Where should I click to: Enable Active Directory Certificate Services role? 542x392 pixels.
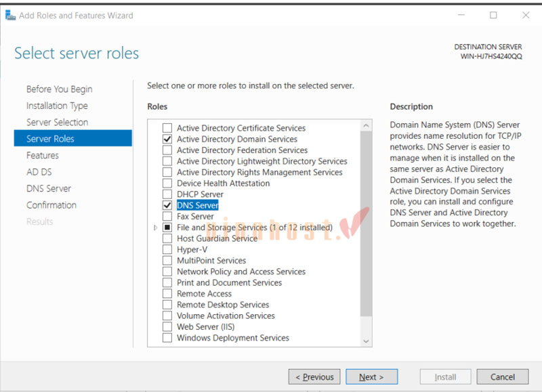(167, 128)
